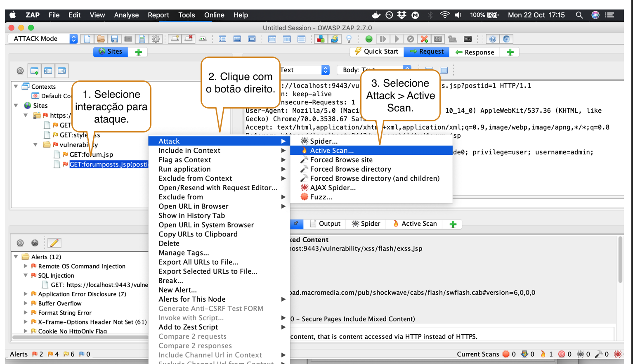Image resolution: width=633 pixels, height=364 pixels.
Task: Click the import context icon in Sites panel
Action: click(x=48, y=71)
